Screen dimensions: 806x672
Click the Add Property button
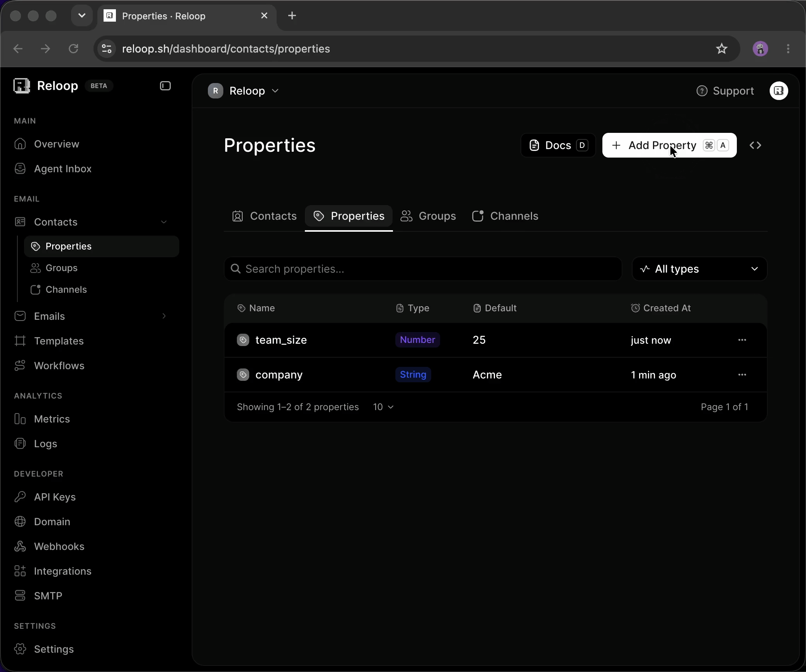669,145
